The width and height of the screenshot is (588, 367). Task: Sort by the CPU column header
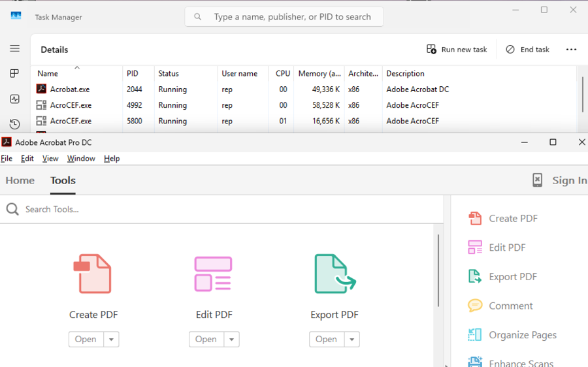click(x=283, y=74)
